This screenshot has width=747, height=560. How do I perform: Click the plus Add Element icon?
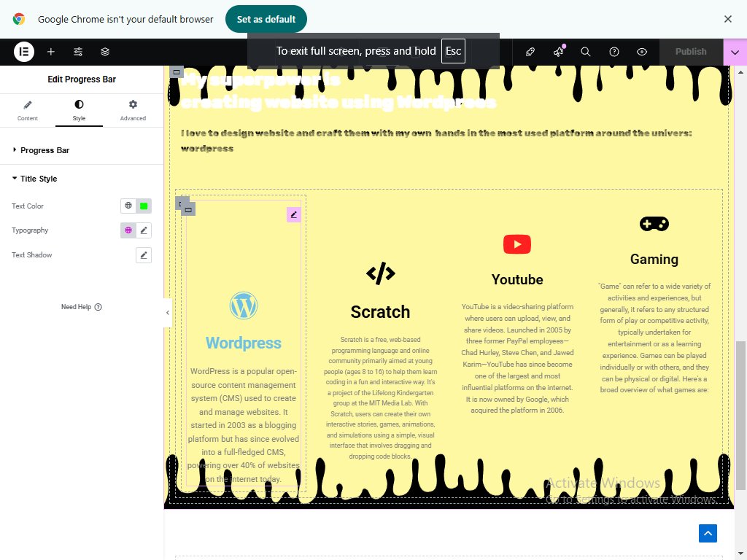point(51,52)
